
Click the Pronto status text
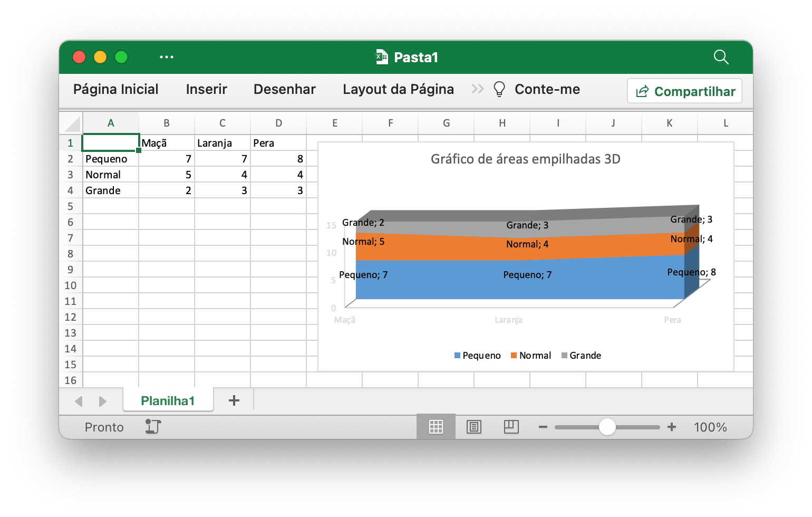104,427
